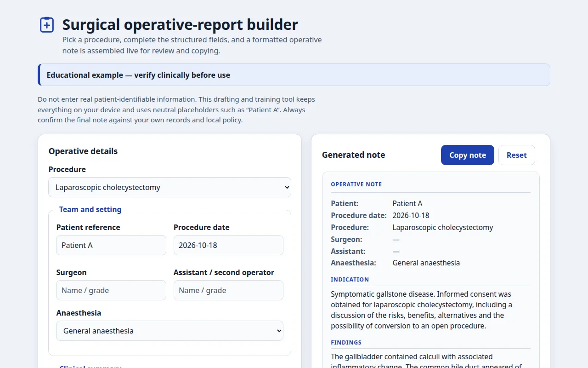
Task: Click the Surgeon name field
Action: (111, 290)
